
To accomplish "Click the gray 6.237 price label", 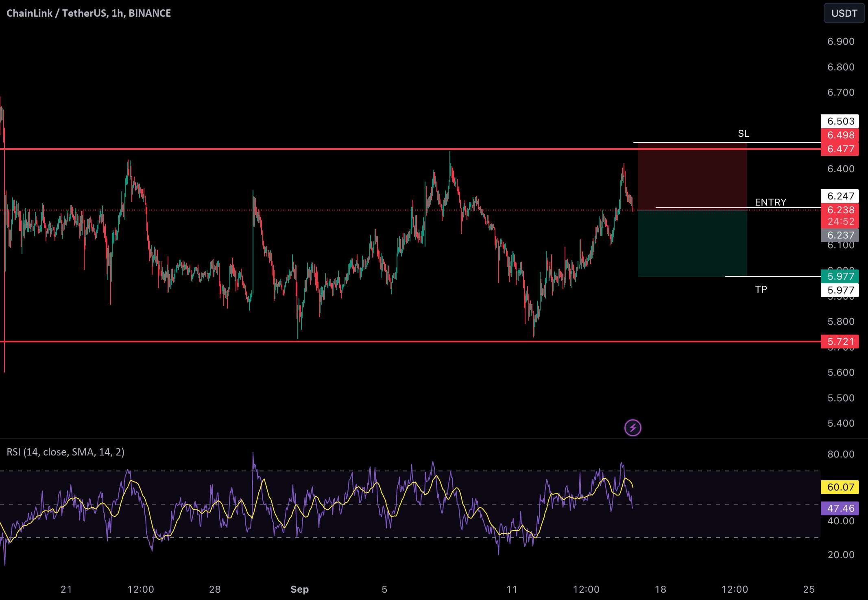I will [x=840, y=235].
